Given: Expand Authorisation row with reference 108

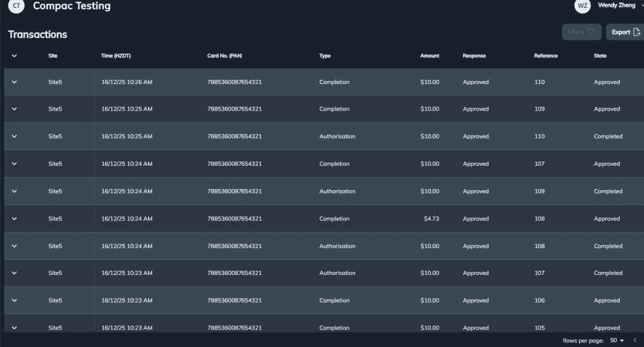Looking at the screenshot, I should point(14,246).
